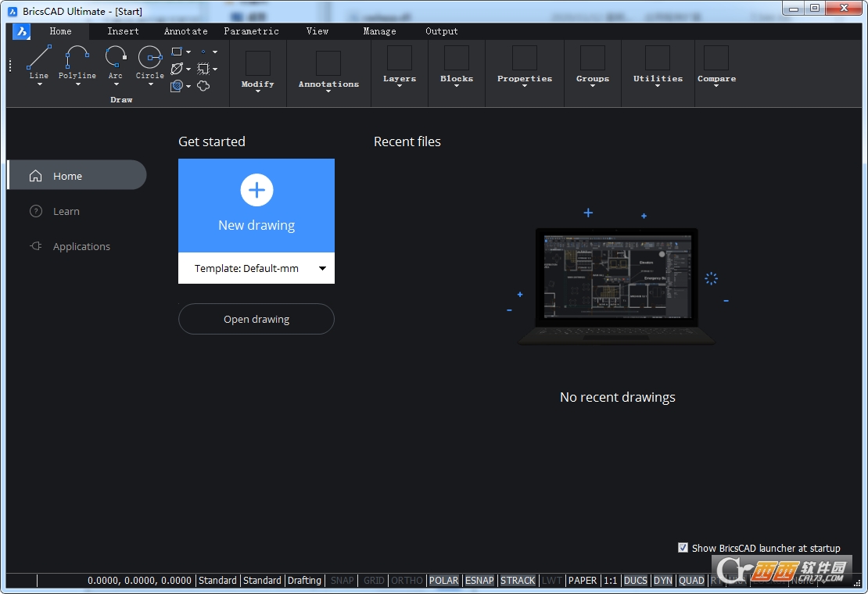Select Home in the left sidebar
This screenshot has height=594, width=868.
tap(77, 175)
